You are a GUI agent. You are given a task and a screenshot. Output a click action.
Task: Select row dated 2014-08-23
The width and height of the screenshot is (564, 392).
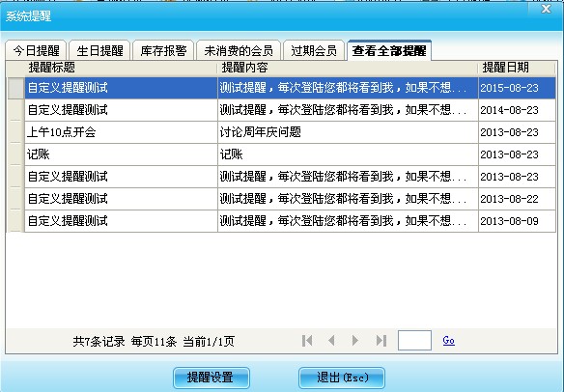[282, 110]
